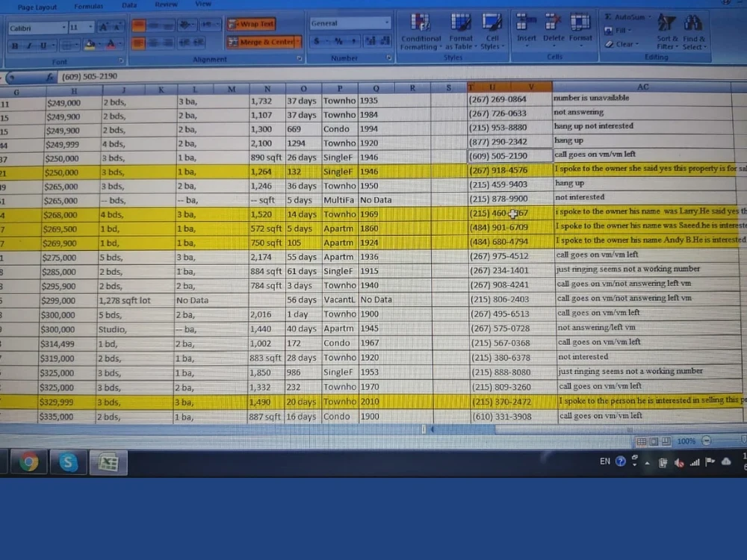Open the Formulas ribbon tab
747x560 pixels.
89,6
